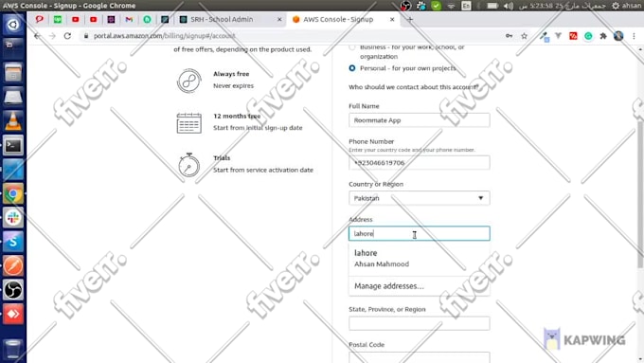Click State, Province, or Region field

pos(419,323)
